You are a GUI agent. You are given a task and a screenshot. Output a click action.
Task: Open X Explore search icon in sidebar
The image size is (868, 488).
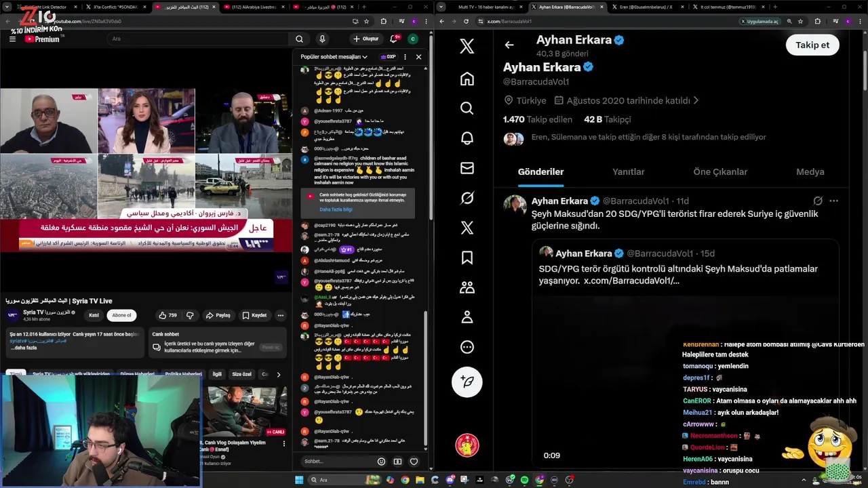tap(467, 108)
